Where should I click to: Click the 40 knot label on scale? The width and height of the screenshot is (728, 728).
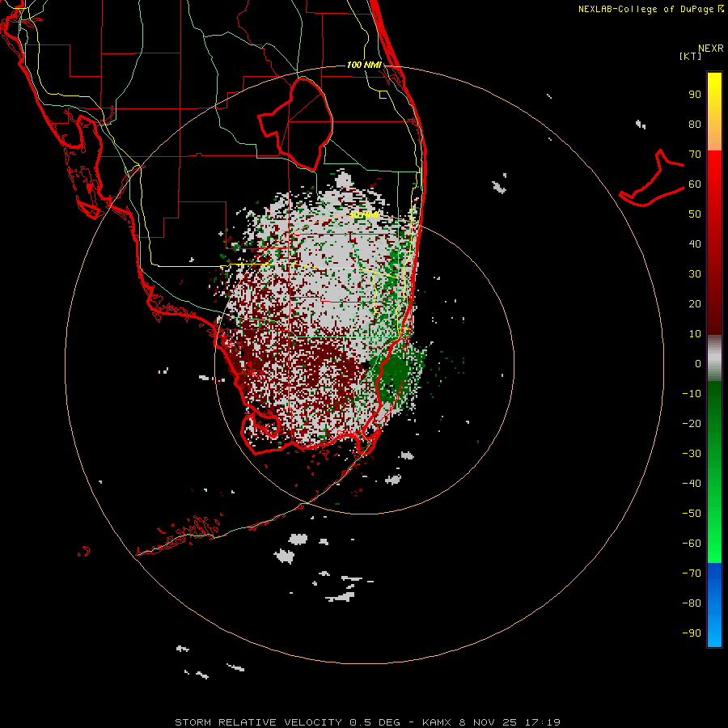695,243
